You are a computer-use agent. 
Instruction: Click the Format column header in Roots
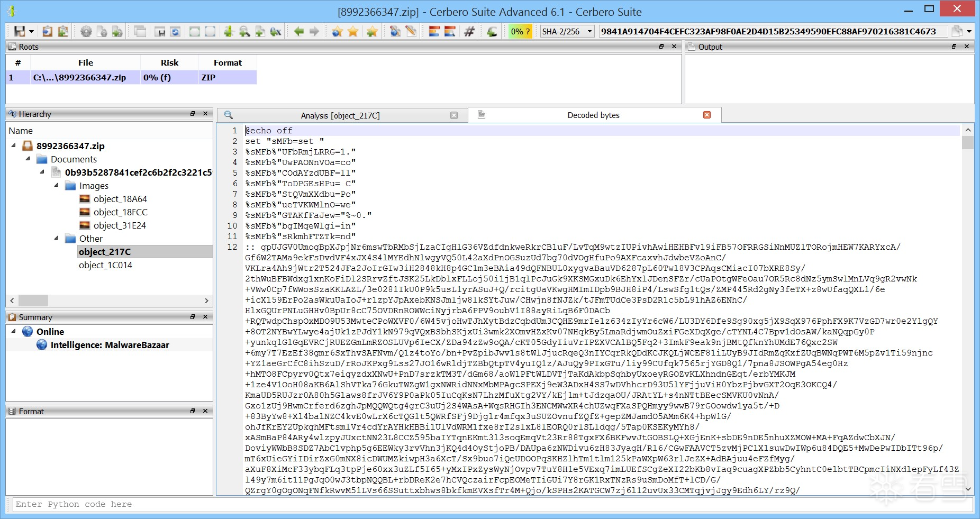click(228, 63)
